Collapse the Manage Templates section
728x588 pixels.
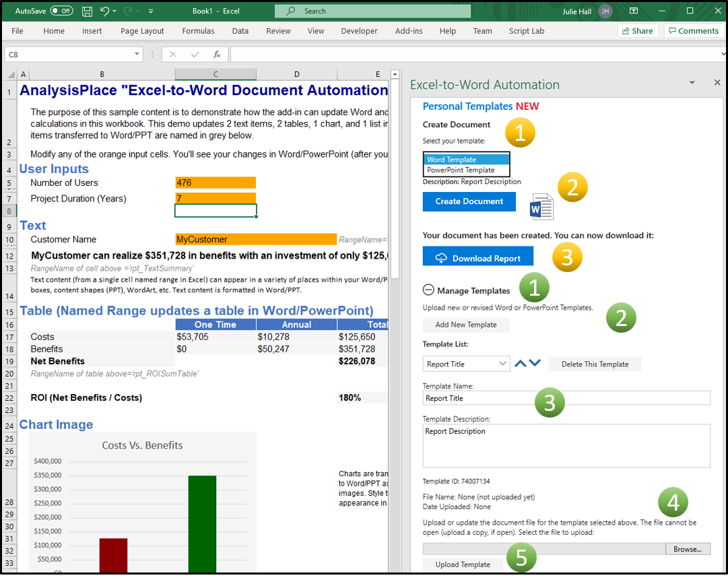point(428,290)
